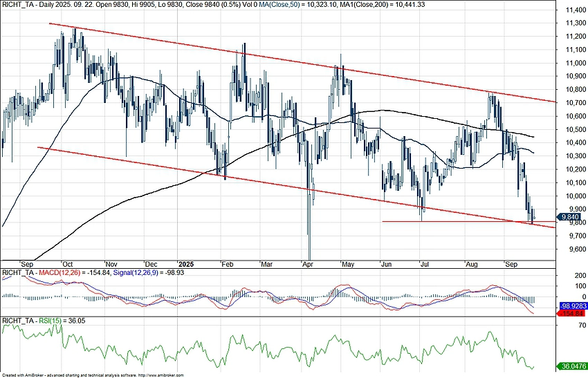Click the 9,840 current price tag
This screenshot has width=588, height=378.
tap(570, 216)
